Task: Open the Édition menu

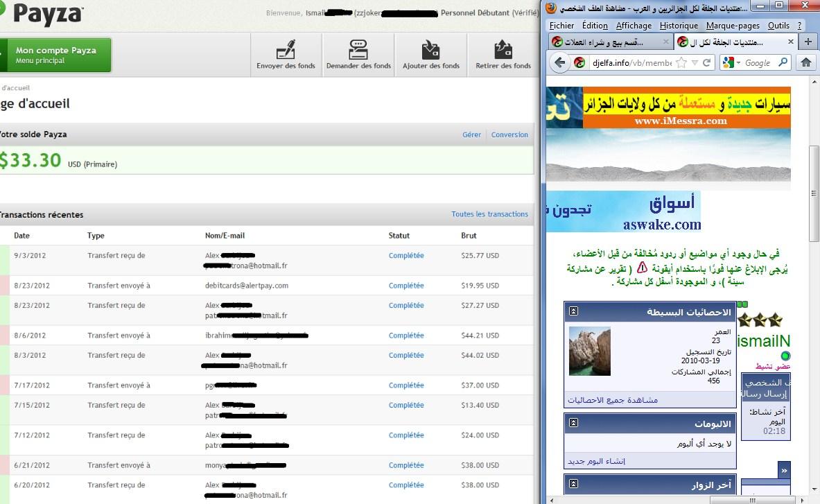Action: point(595,26)
